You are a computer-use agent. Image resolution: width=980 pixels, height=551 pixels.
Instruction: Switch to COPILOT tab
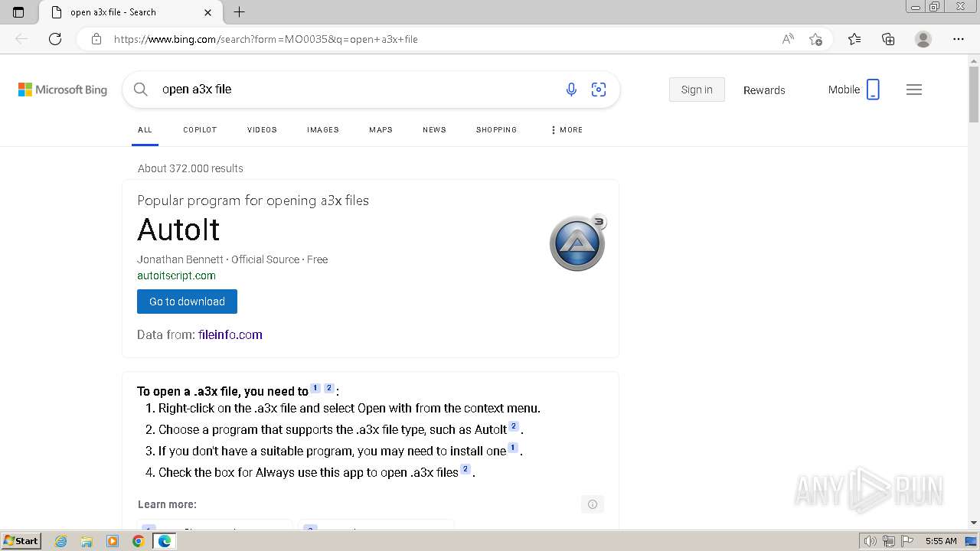tap(200, 130)
